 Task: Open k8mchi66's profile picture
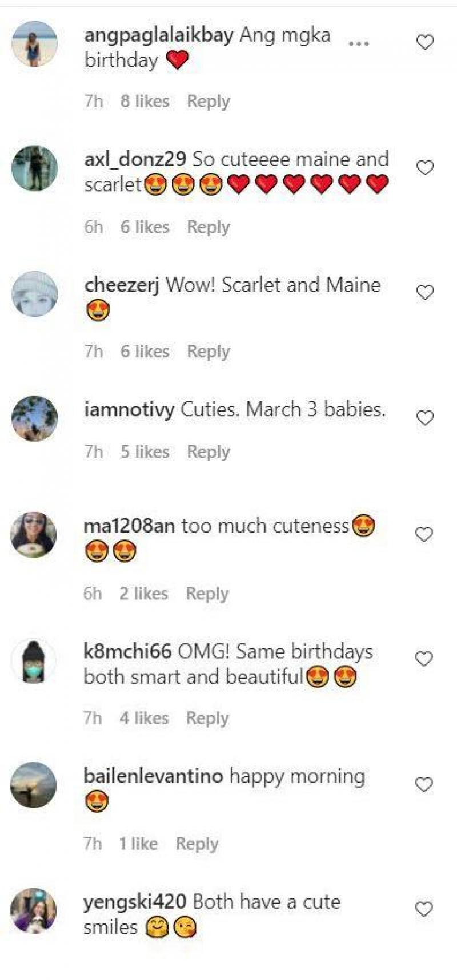click(34, 660)
